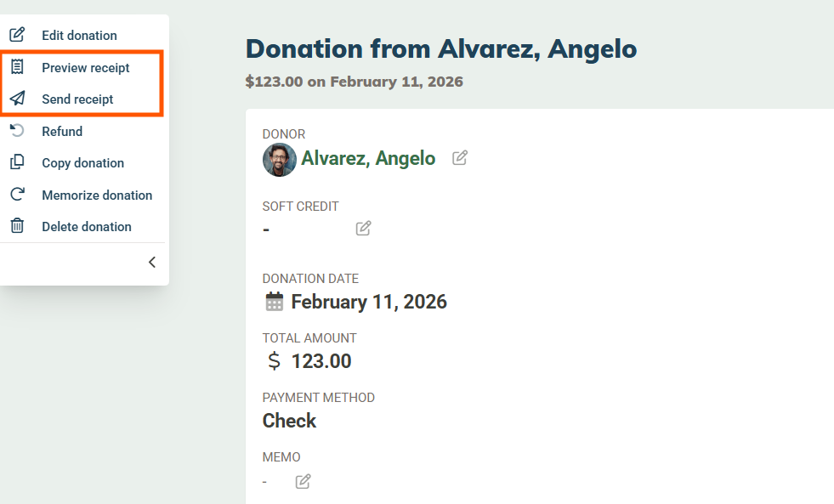This screenshot has width=834, height=504.
Task: Click the Copy donation icon
Action: (x=17, y=163)
